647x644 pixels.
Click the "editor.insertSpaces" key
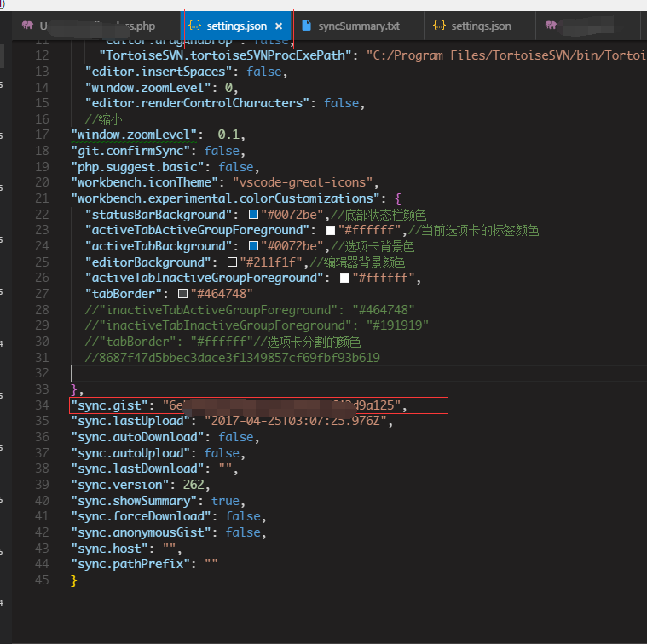point(159,72)
